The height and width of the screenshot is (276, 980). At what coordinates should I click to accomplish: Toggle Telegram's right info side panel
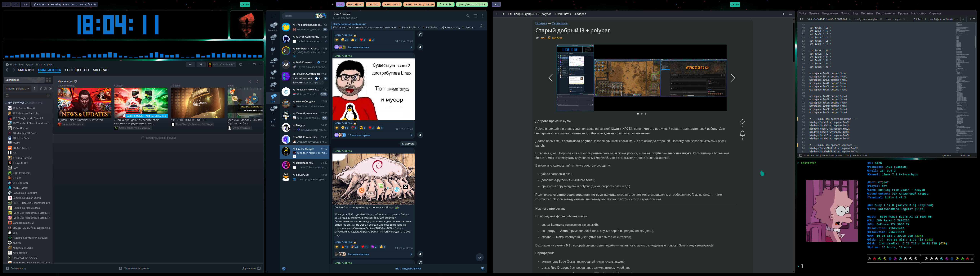point(475,16)
